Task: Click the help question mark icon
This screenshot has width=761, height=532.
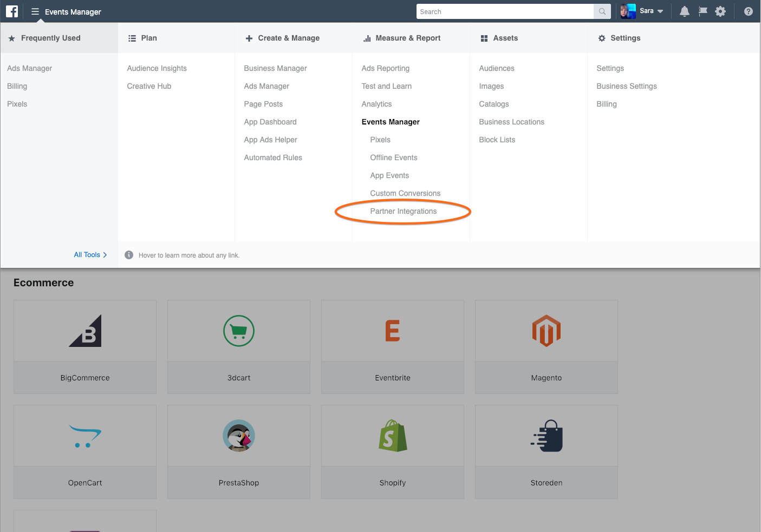Action: point(749,11)
